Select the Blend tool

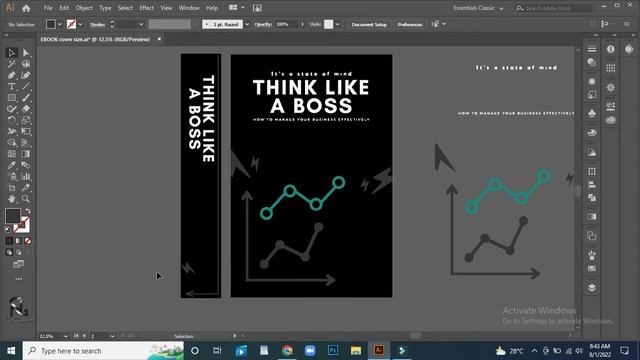point(26,165)
